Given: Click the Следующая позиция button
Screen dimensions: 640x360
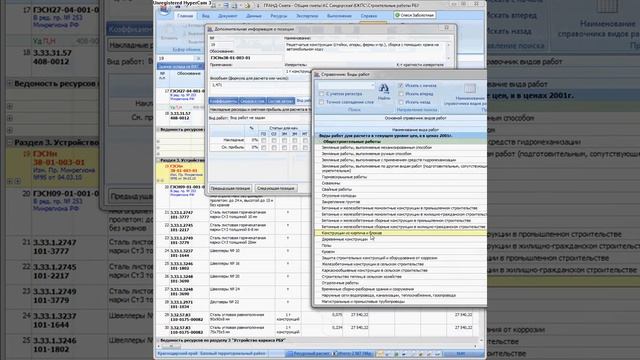Looking at the screenshot, I should pos(276,188).
